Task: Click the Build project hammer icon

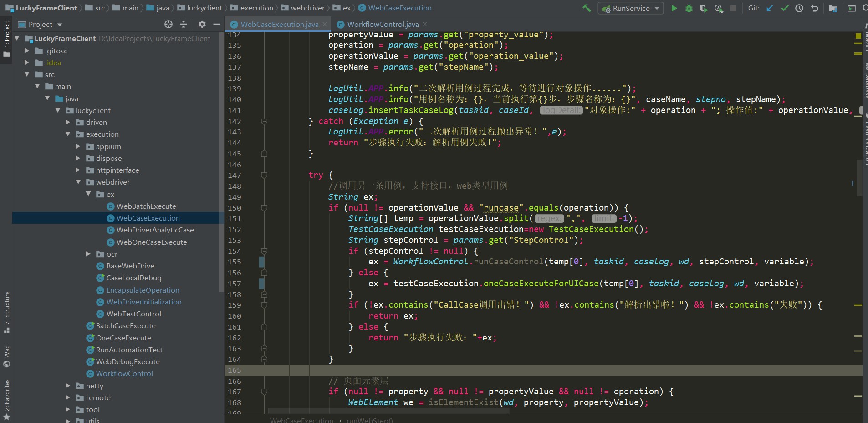Action: coord(587,8)
